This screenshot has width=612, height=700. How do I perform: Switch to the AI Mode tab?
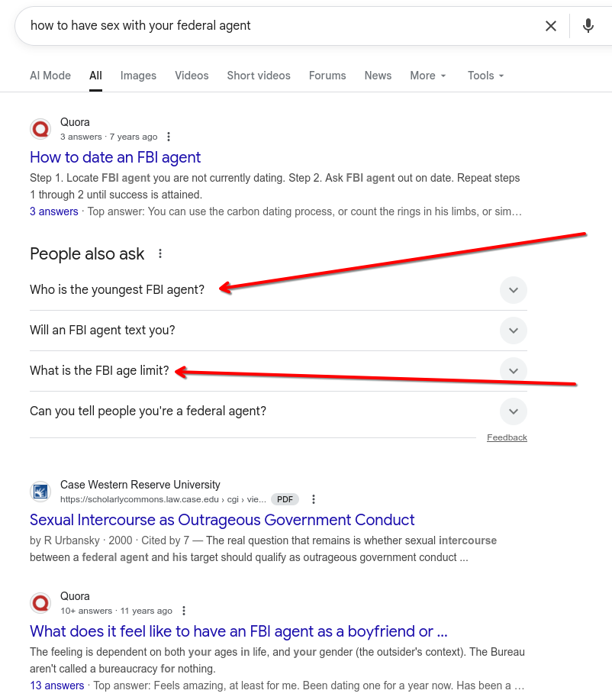pos(50,76)
